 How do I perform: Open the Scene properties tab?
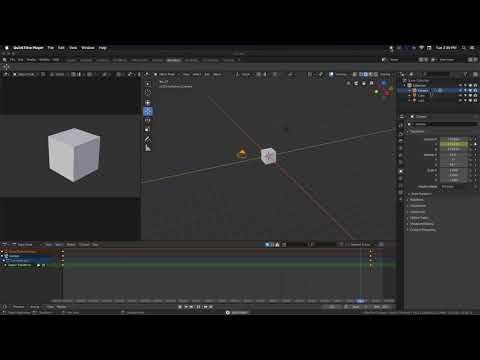(x=401, y=155)
